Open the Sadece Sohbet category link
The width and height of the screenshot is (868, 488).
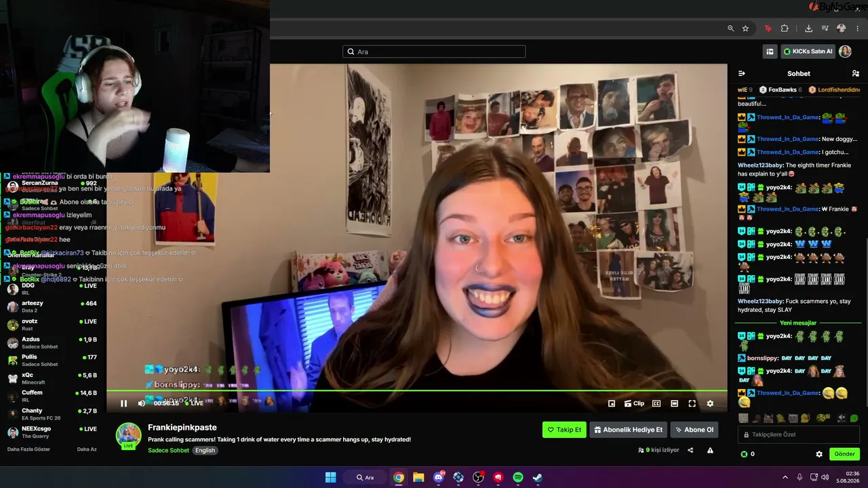pyautogui.click(x=168, y=450)
